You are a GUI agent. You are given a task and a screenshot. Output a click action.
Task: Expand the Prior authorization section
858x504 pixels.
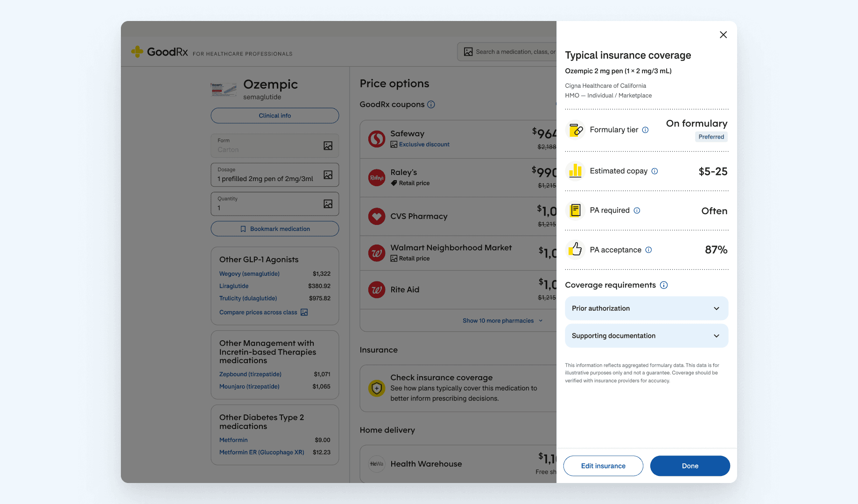[x=647, y=308]
